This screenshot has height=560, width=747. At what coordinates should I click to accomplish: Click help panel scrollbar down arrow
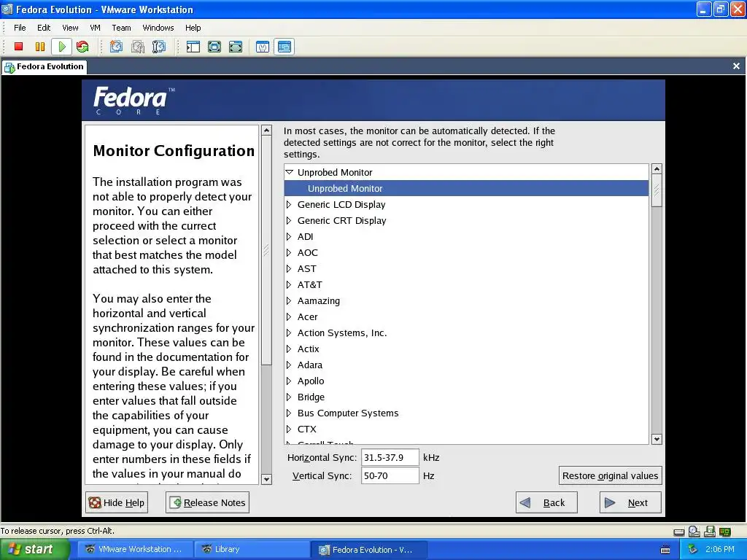pos(267,480)
